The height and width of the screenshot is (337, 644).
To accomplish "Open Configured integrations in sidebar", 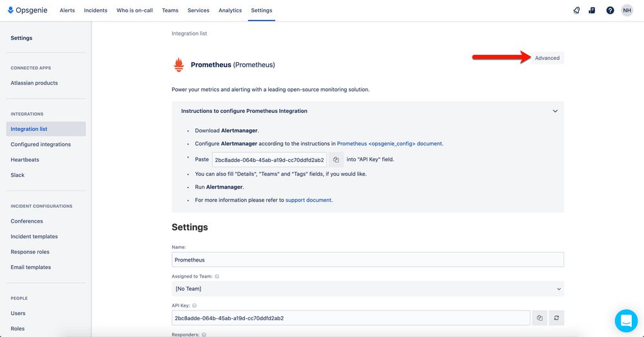I will pos(41,145).
